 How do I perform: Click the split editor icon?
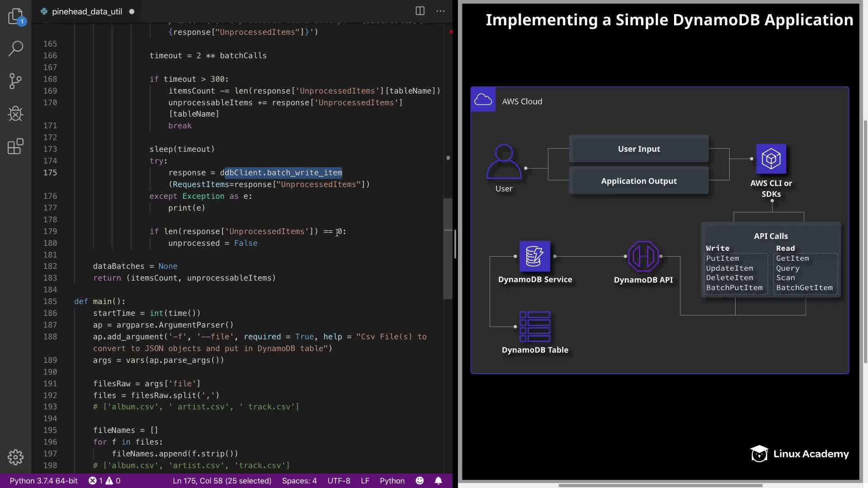click(x=420, y=11)
